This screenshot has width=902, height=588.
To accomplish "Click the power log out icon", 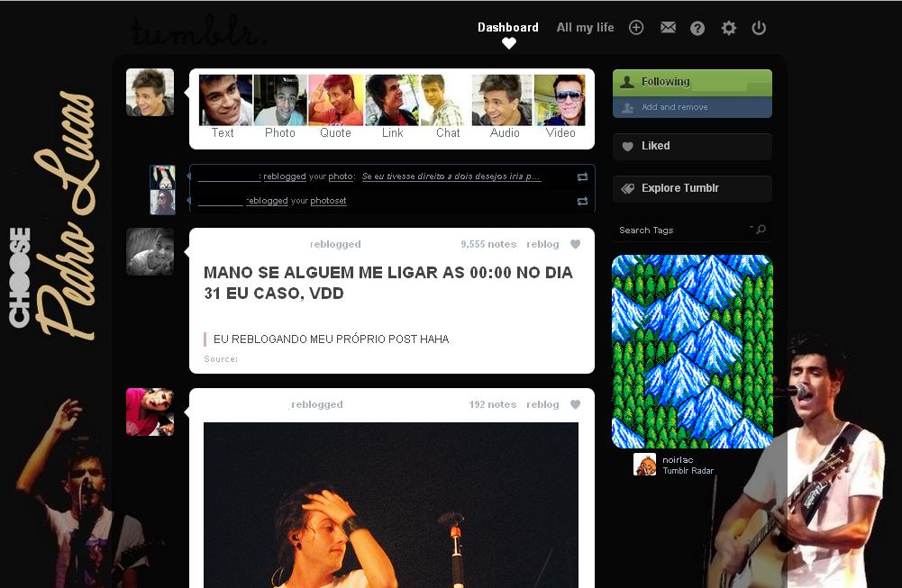I will point(759,28).
